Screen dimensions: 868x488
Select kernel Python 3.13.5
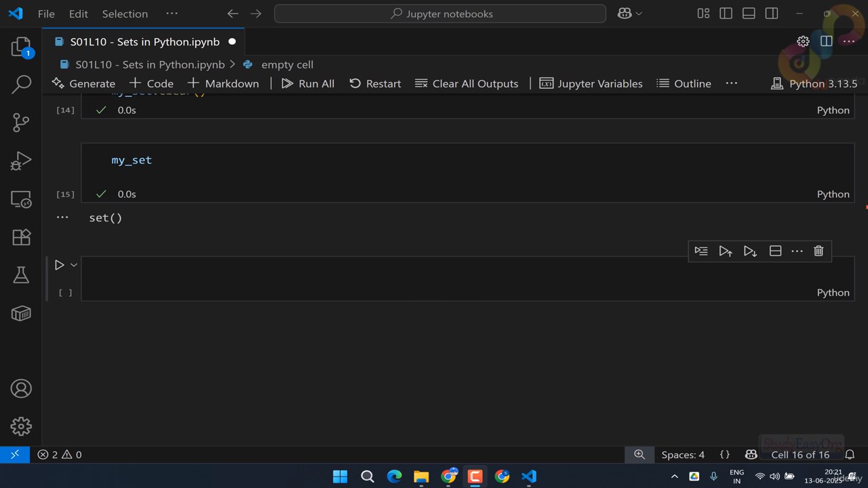pos(814,83)
